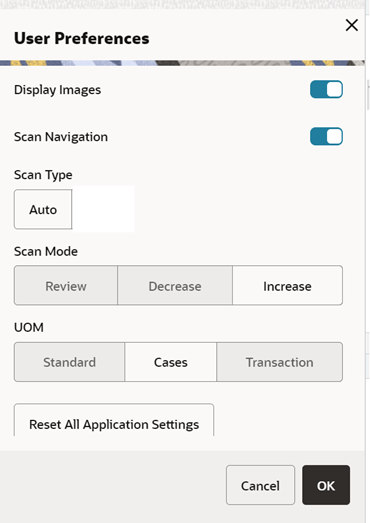The height and width of the screenshot is (523, 370).
Task: Click the UOM label
Action: coord(29,328)
